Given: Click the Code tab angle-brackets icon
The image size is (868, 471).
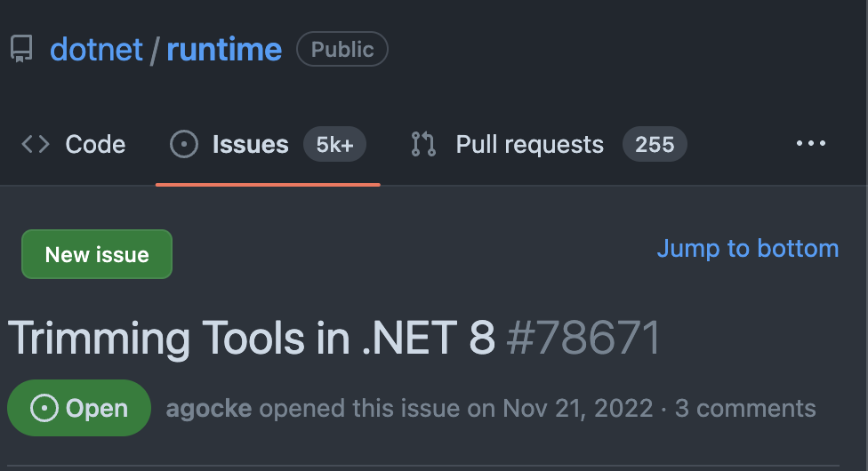Looking at the screenshot, I should (x=36, y=145).
